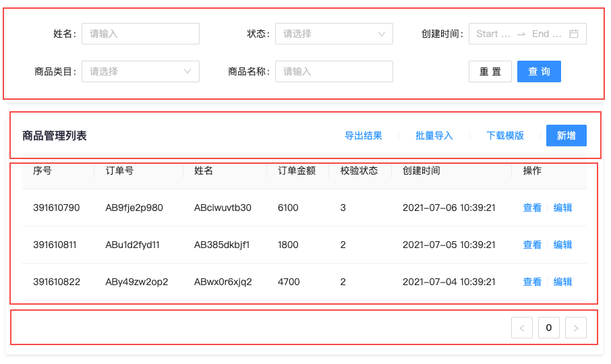Focus the 姓名 input field
Screen dimensions: 611x364
click(140, 34)
